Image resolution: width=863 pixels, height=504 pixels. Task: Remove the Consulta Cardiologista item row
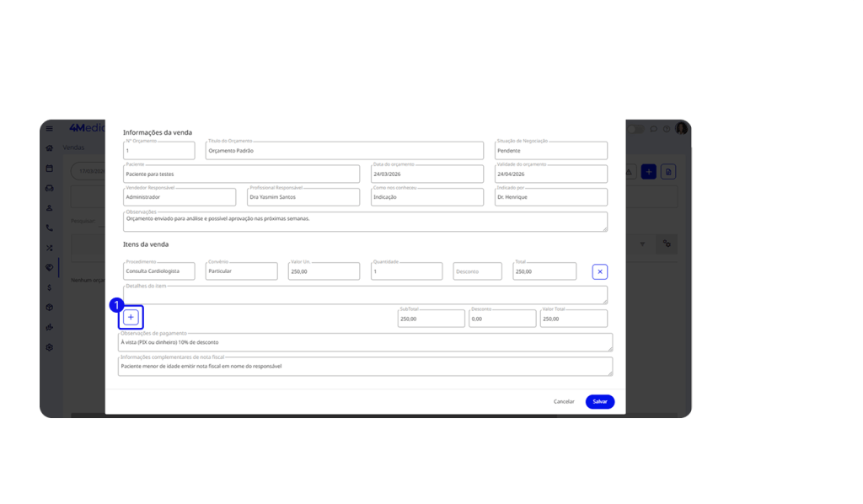(599, 271)
